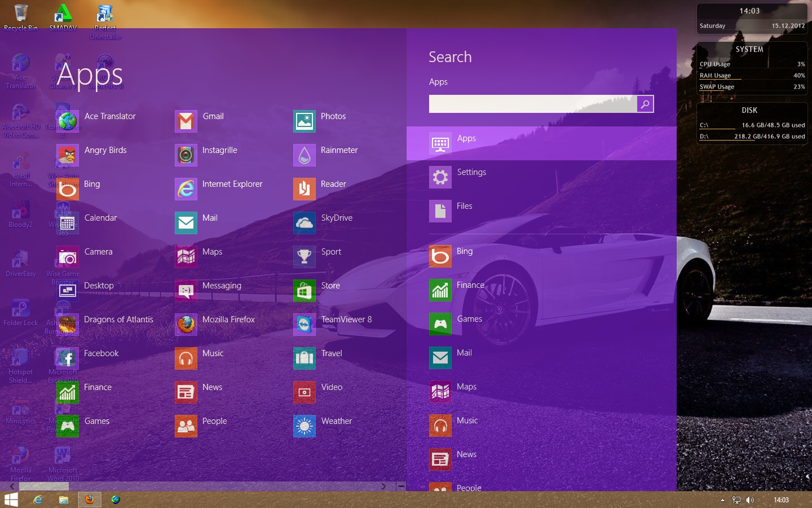Show hidden tray icons arrow

click(722, 500)
